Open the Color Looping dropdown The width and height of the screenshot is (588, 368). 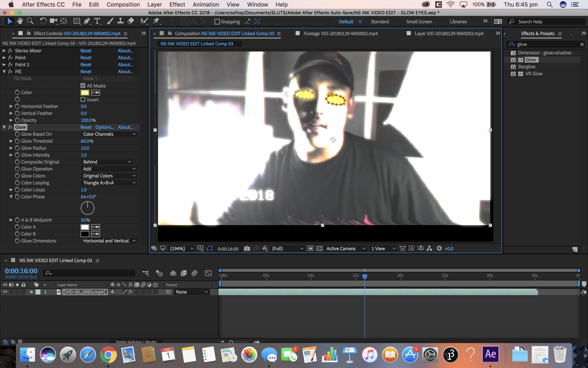109,183
